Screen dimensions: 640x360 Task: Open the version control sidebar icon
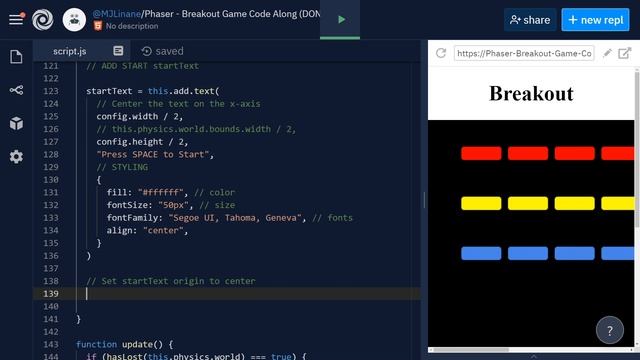coord(16,90)
